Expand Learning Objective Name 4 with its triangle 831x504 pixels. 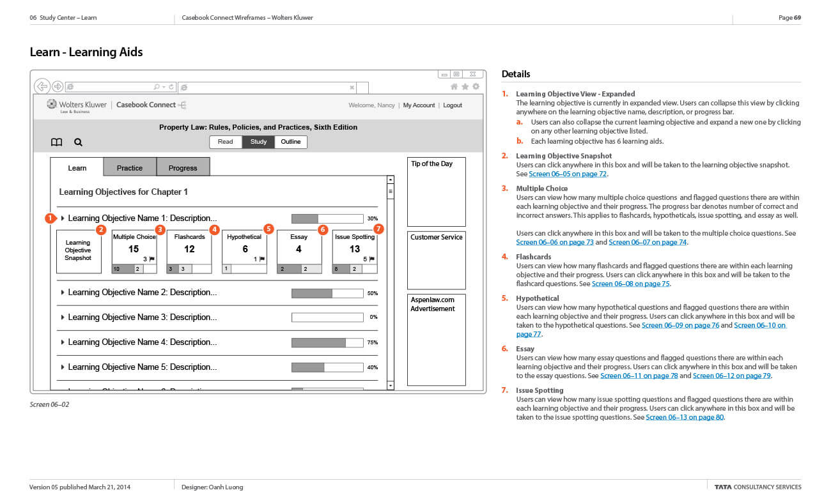point(63,342)
